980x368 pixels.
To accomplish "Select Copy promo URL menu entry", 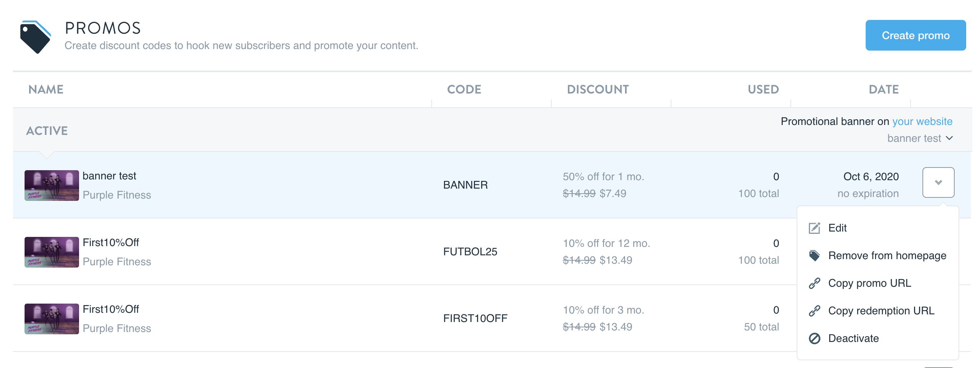I will [x=869, y=283].
